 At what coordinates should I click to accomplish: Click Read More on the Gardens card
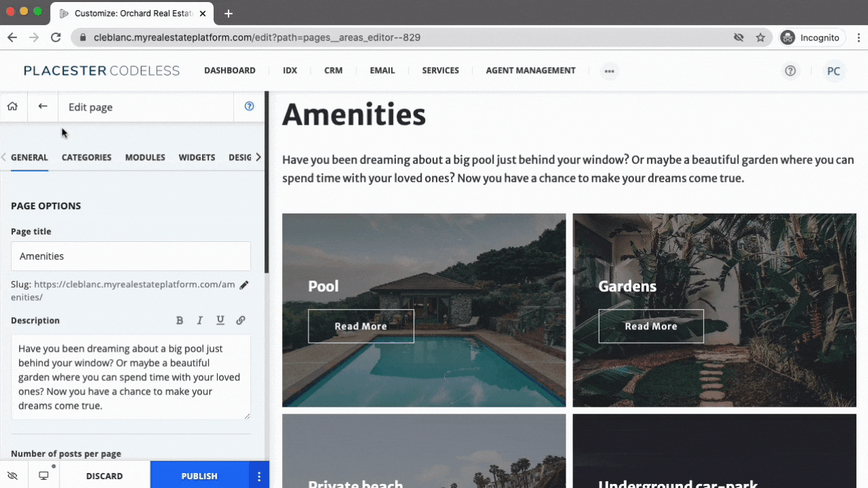(x=651, y=326)
